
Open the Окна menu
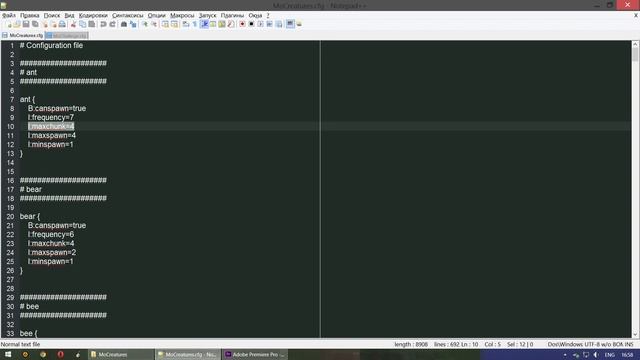(x=255, y=15)
